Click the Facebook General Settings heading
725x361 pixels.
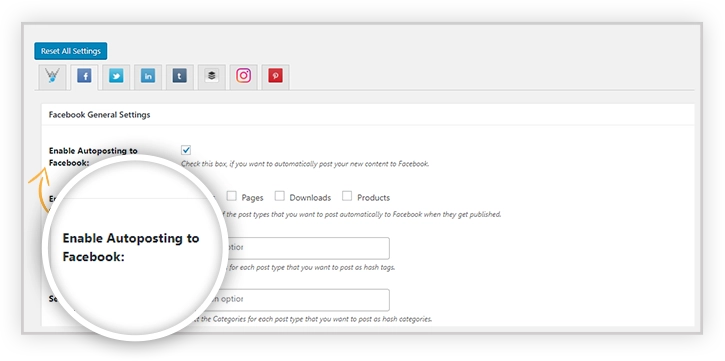coord(99,115)
